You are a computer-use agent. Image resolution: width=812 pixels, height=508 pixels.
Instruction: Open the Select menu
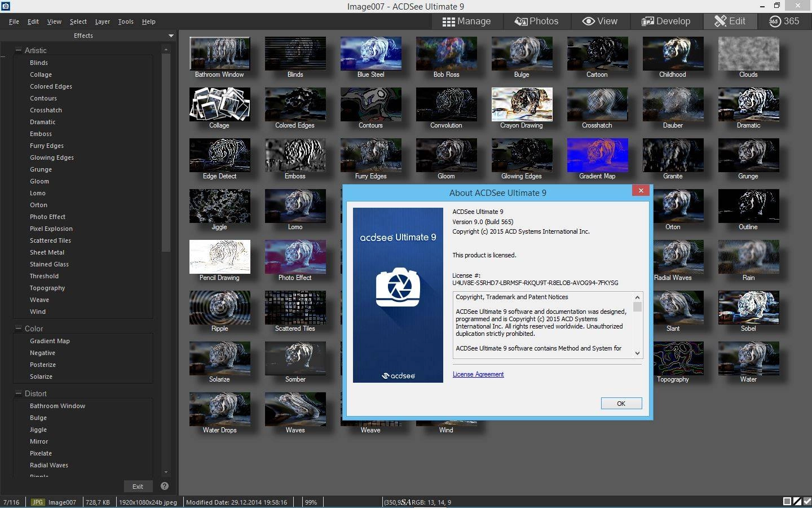(x=78, y=21)
